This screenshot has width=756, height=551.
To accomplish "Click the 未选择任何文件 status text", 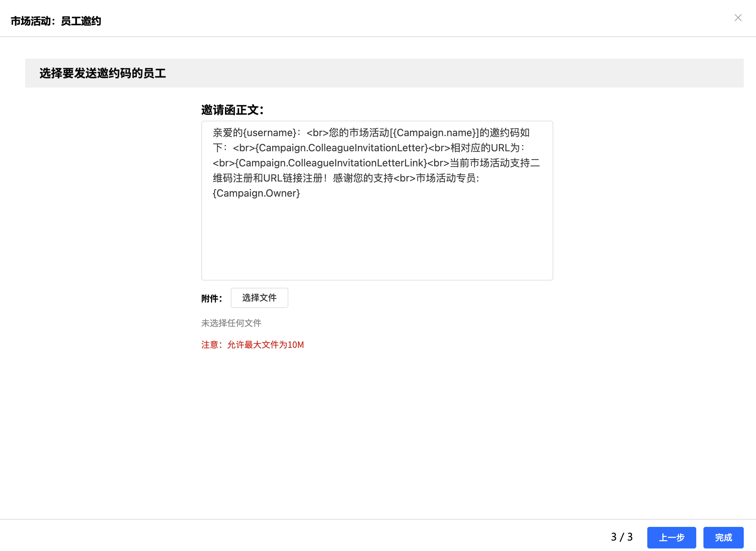I will pos(231,323).
